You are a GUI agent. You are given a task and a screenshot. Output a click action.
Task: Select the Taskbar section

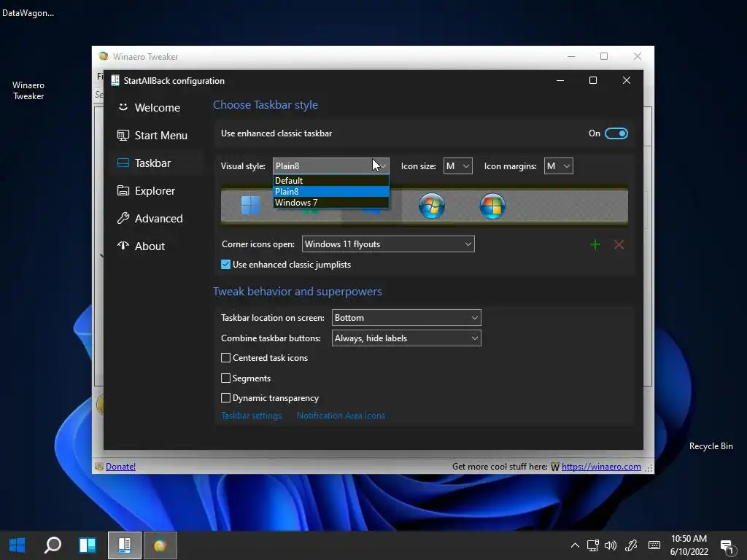click(x=157, y=163)
